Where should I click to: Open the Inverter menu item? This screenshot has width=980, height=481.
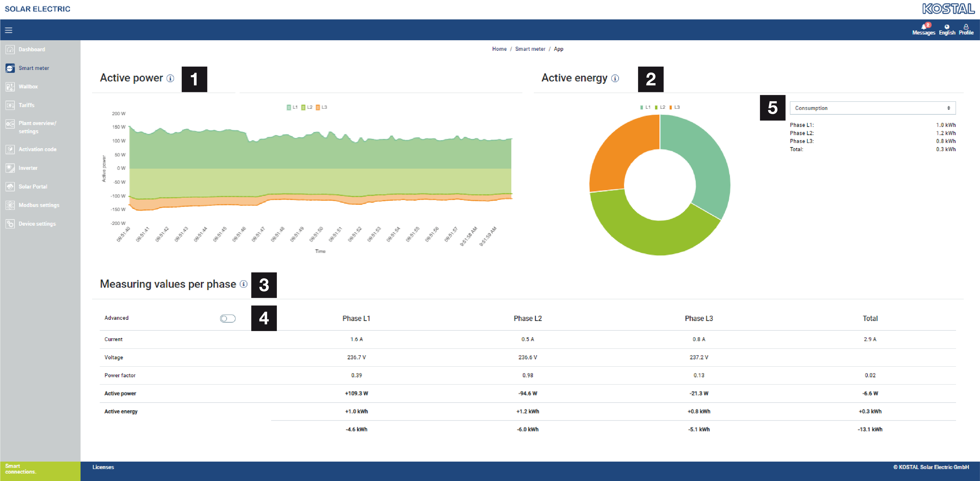point(28,168)
